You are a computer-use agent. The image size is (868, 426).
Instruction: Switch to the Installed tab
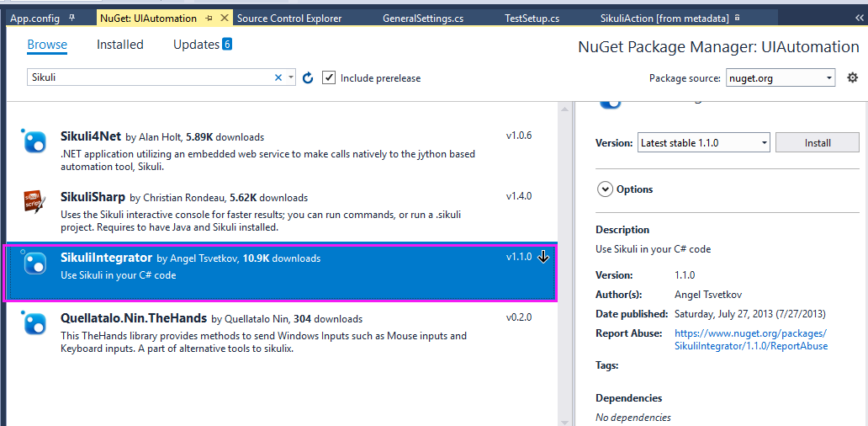[120, 45]
